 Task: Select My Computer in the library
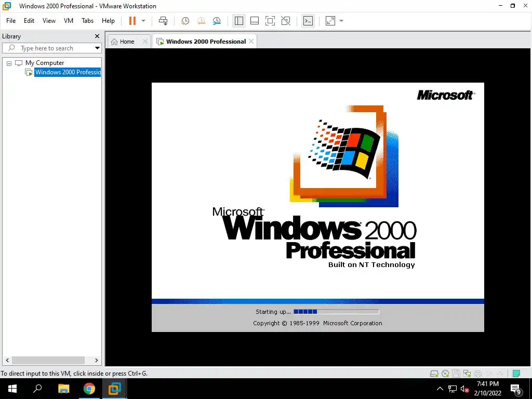coord(45,63)
